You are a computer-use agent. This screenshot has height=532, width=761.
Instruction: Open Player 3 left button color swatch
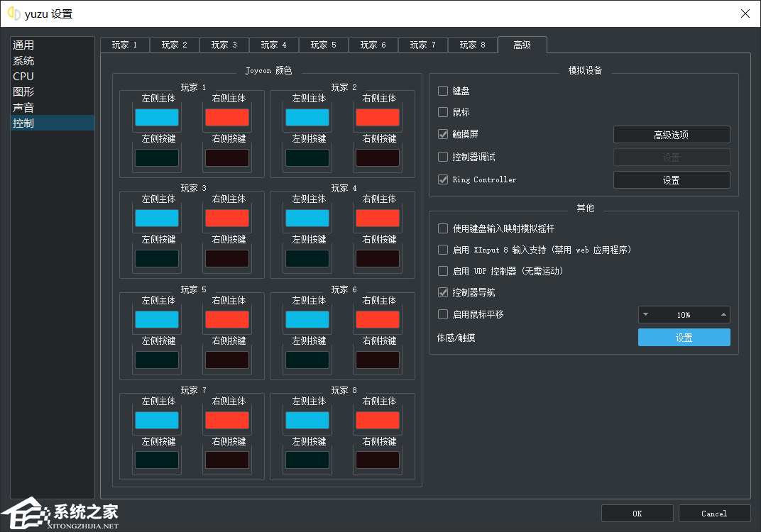point(157,258)
